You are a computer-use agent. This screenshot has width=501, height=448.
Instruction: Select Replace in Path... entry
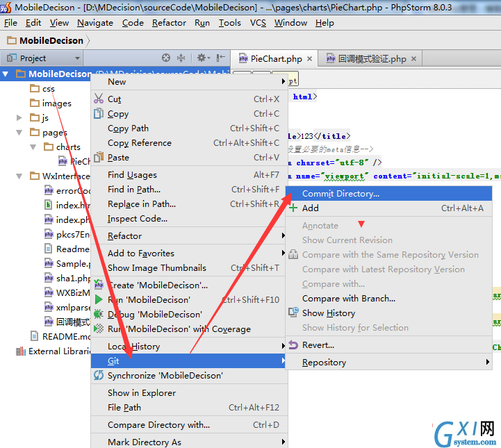(189, 204)
